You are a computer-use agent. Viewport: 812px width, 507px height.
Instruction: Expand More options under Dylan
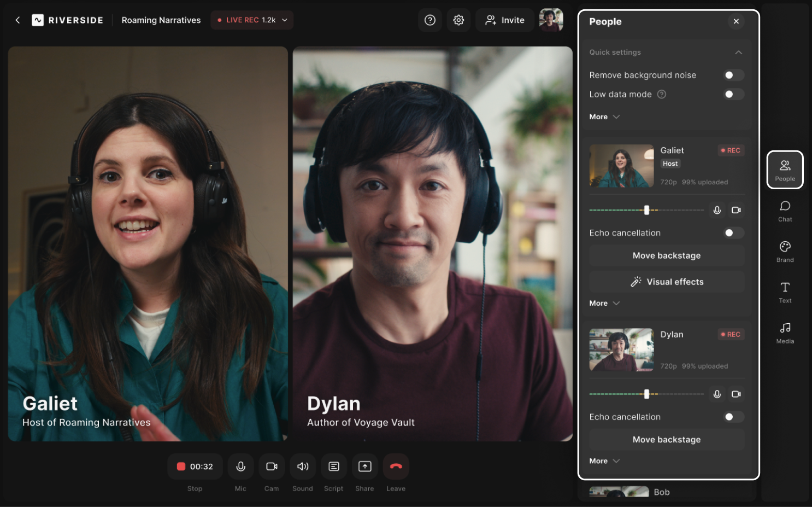point(604,461)
